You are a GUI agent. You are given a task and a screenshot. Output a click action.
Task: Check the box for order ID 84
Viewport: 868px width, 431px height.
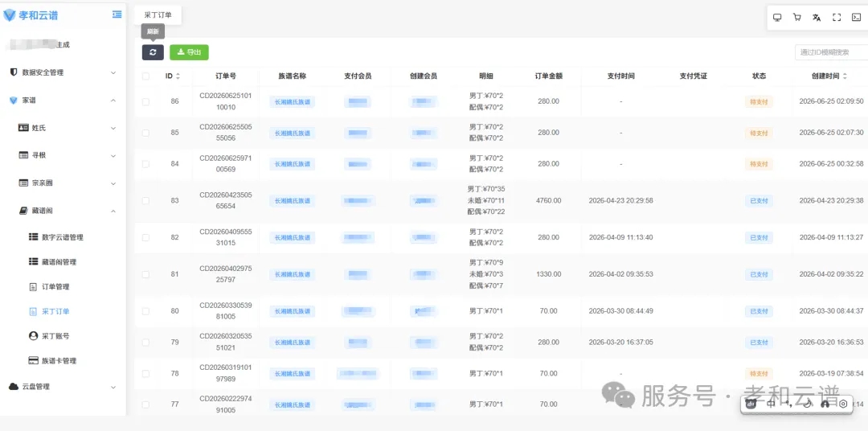tap(145, 164)
